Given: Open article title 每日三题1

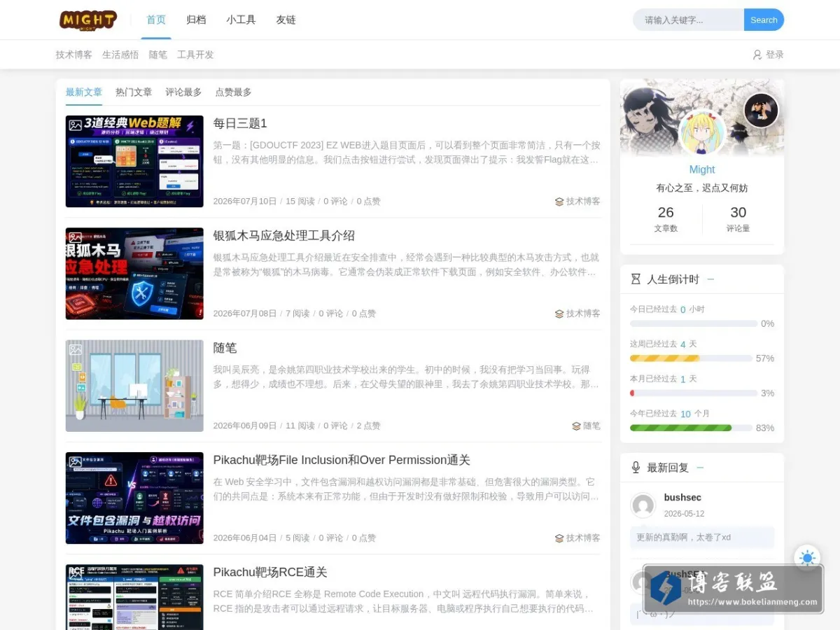Looking at the screenshot, I should pos(240,123).
